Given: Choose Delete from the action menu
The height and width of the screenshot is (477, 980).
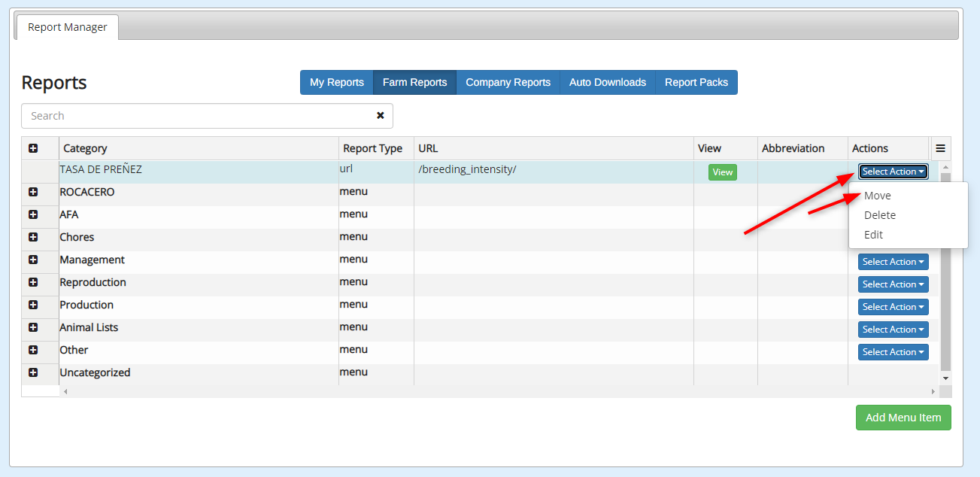Looking at the screenshot, I should [879, 215].
